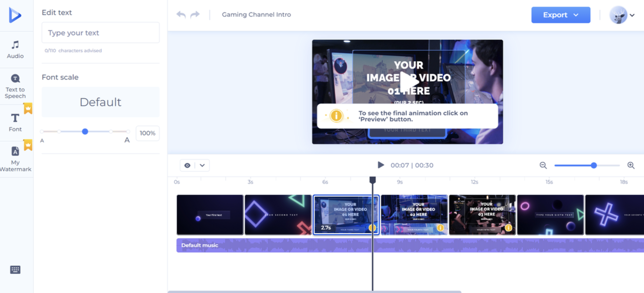Expand the chevron next to eye icon
The width and height of the screenshot is (644, 293).
pos(202,165)
